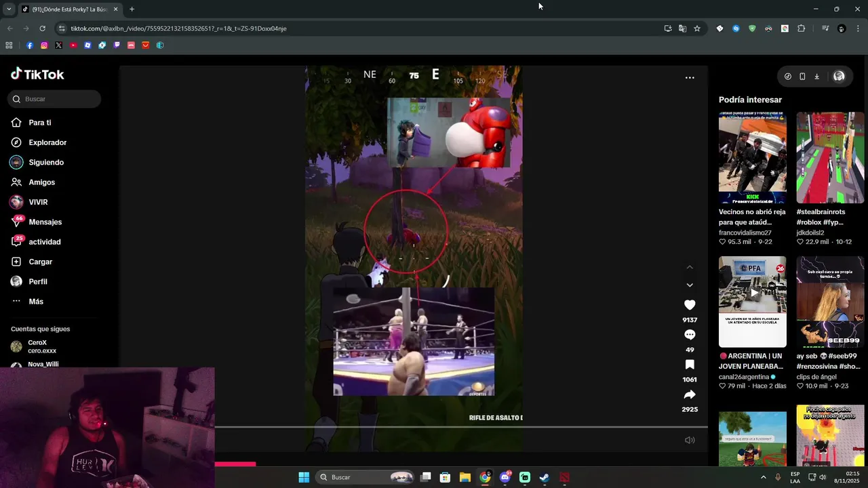This screenshot has height=488, width=868.
Task: Unmute video using speaker icon
Action: (x=690, y=440)
